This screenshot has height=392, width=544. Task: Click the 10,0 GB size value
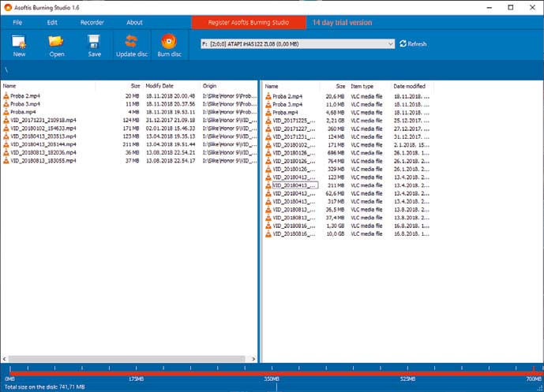[335, 234]
